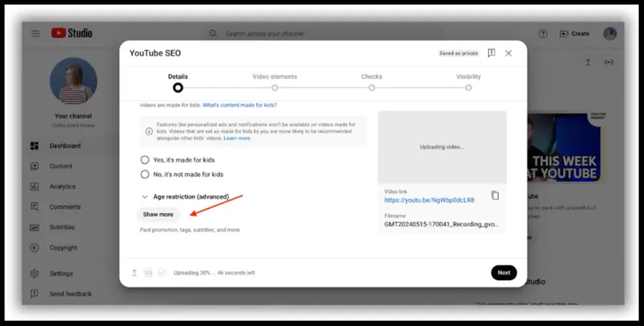
Task: Jump to the Visibility step
Action: (x=469, y=87)
